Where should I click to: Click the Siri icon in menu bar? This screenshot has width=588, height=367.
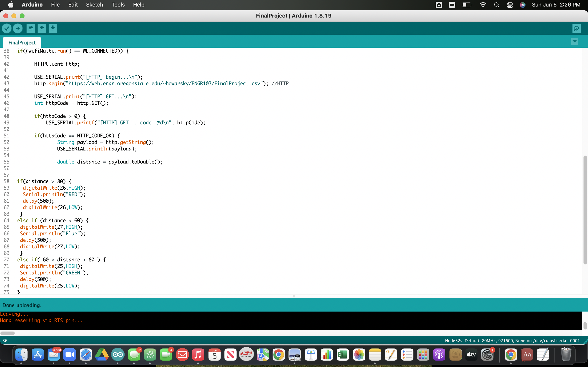(x=523, y=5)
